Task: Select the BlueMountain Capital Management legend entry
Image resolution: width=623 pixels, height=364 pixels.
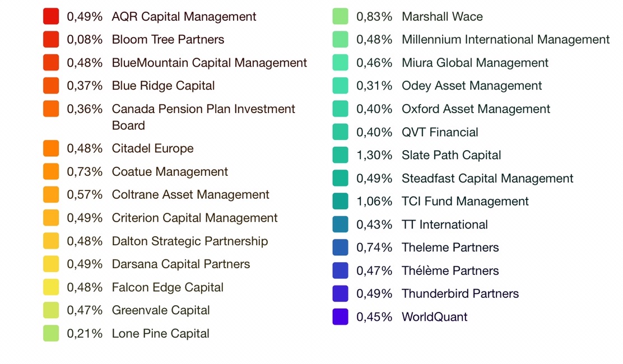Action: click(x=209, y=63)
